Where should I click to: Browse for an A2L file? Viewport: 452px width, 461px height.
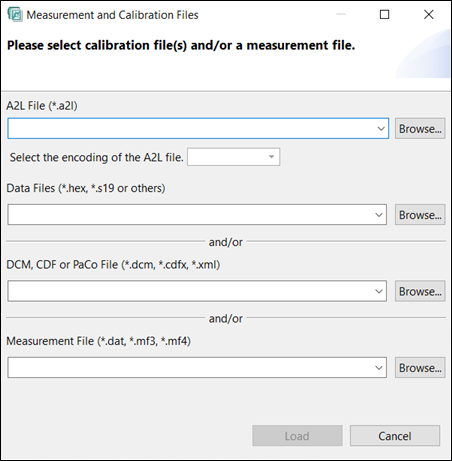point(420,128)
